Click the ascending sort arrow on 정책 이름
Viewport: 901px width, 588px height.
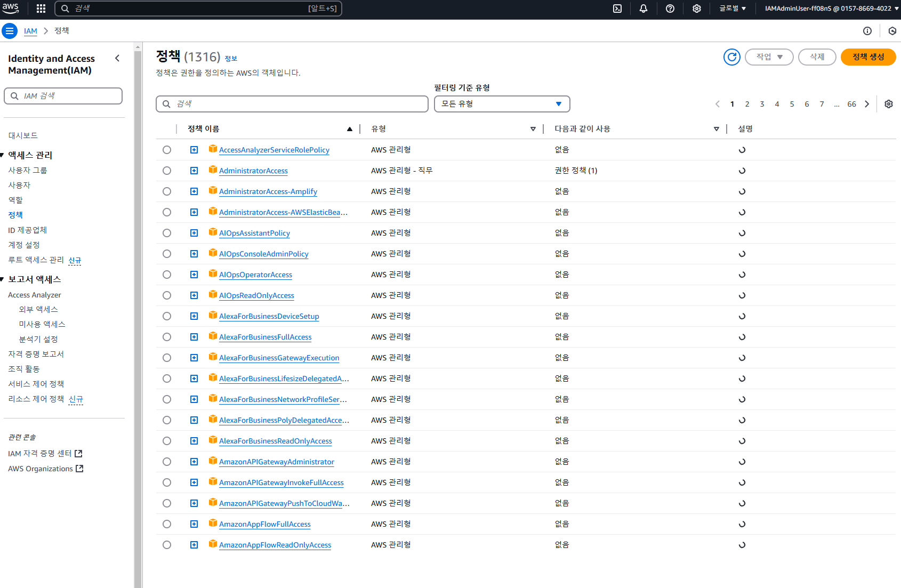tap(350, 129)
